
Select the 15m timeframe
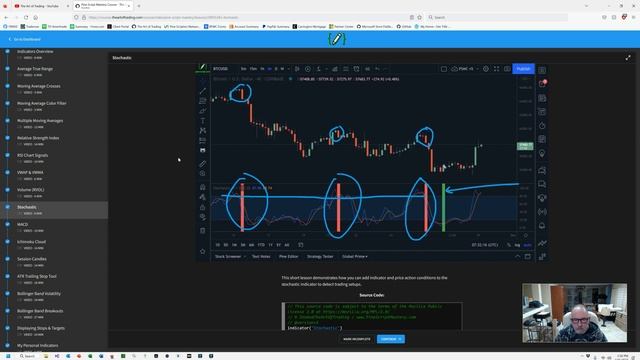tap(253, 69)
